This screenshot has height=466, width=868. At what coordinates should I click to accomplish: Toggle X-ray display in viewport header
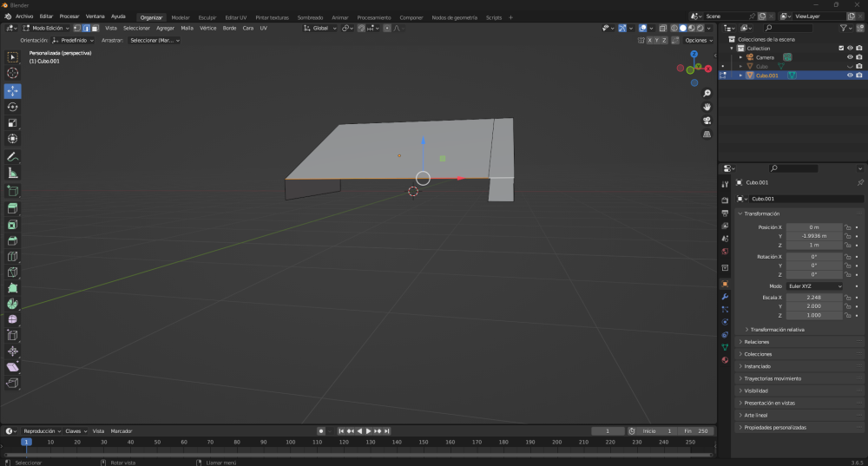pos(664,28)
